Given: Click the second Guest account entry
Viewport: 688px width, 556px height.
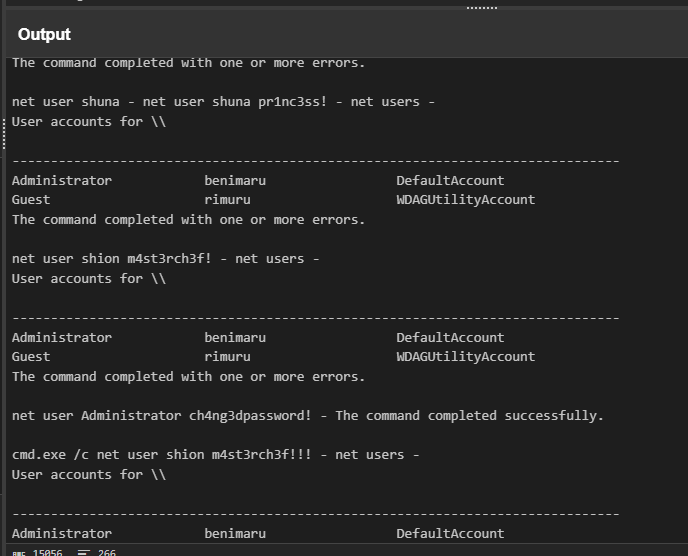Looking at the screenshot, I should [31, 357].
